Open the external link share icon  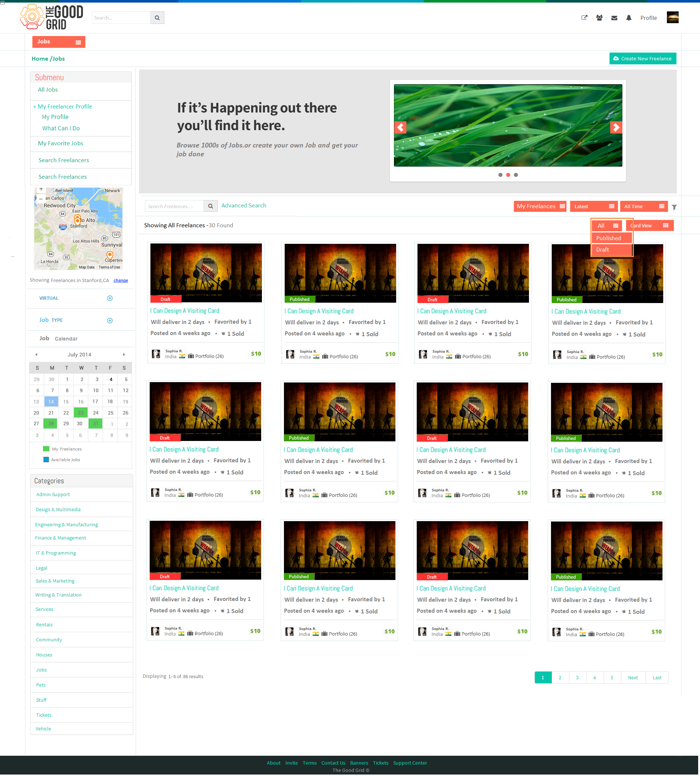pyautogui.click(x=584, y=18)
